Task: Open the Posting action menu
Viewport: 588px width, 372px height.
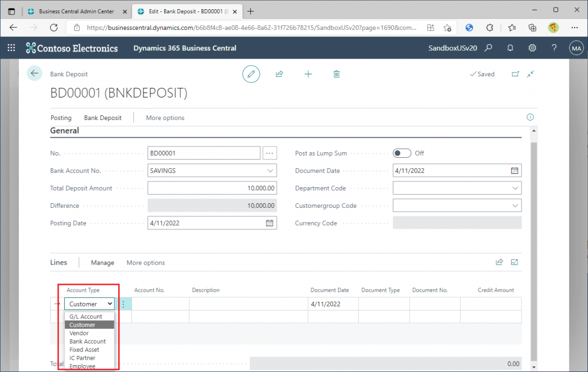Action: [61, 118]
